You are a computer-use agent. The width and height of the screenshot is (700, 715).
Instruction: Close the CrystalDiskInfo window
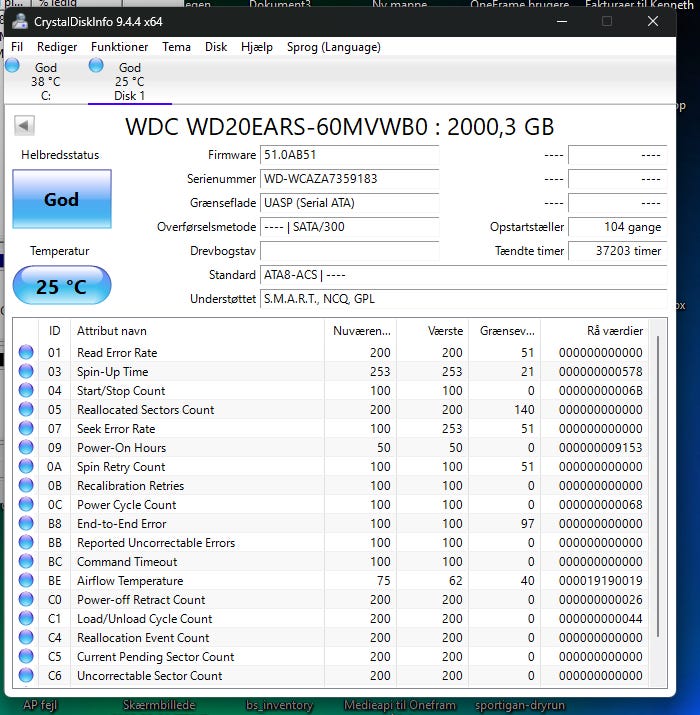tap(653, 21)
